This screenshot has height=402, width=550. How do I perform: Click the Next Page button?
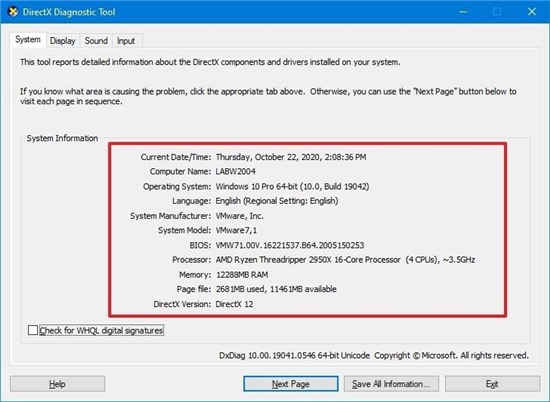[291, 384]
